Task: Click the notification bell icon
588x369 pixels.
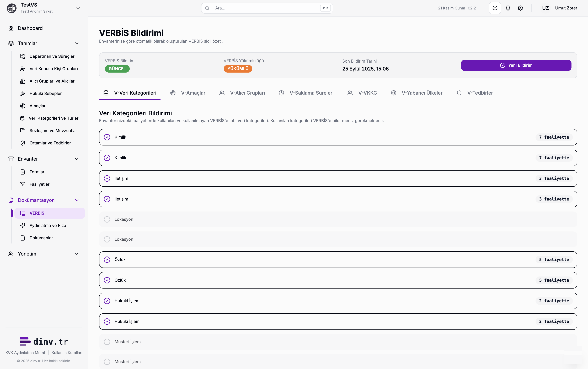Action: coord(508,8)
